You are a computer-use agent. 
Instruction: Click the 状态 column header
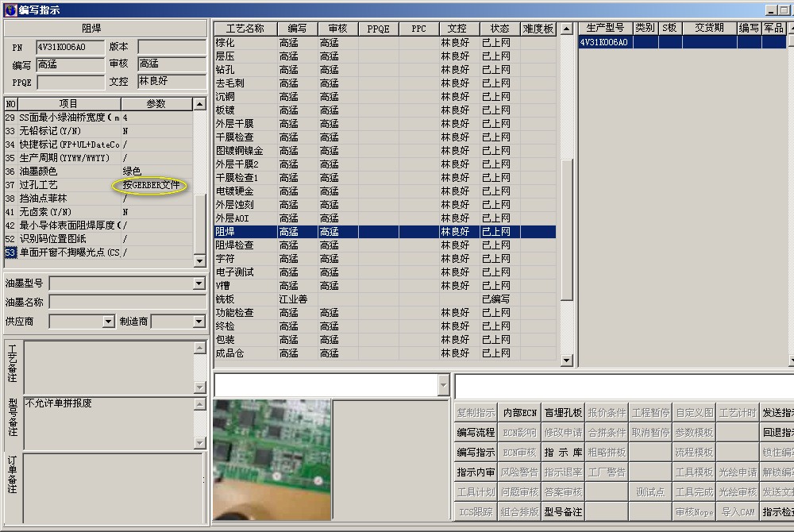[499, 29]
